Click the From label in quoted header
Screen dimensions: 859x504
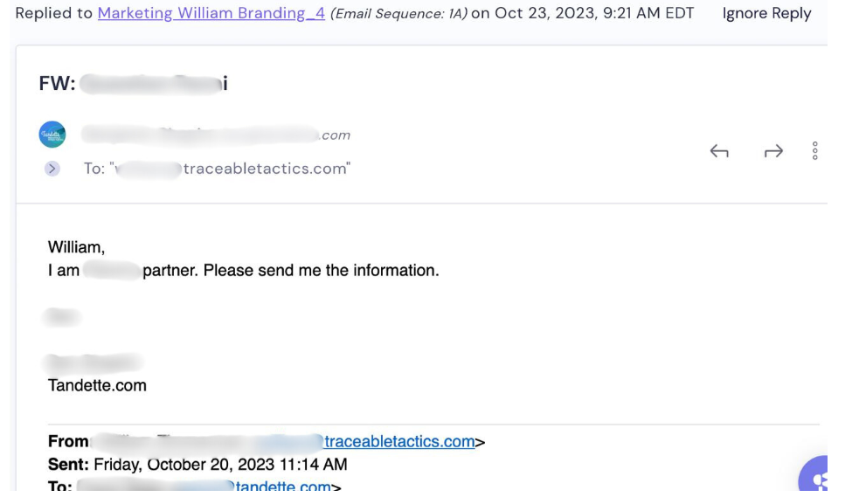pyautogui.click(x=68, y=441)
